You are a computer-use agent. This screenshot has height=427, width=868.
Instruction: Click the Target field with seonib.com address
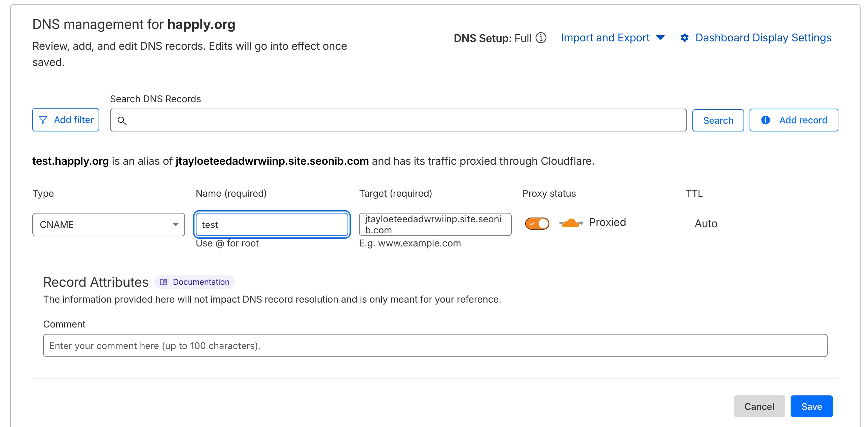click(x=435, y=224)
